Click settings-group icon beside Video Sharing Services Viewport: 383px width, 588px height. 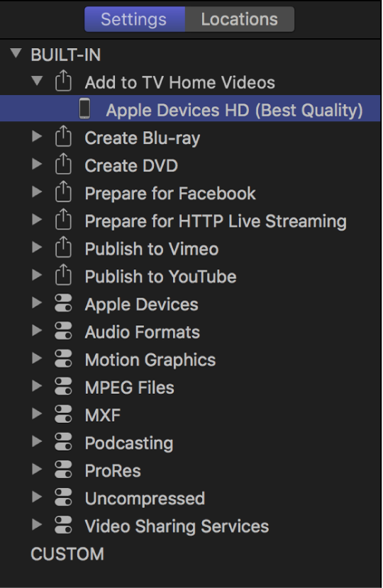[x=63, y=525]
